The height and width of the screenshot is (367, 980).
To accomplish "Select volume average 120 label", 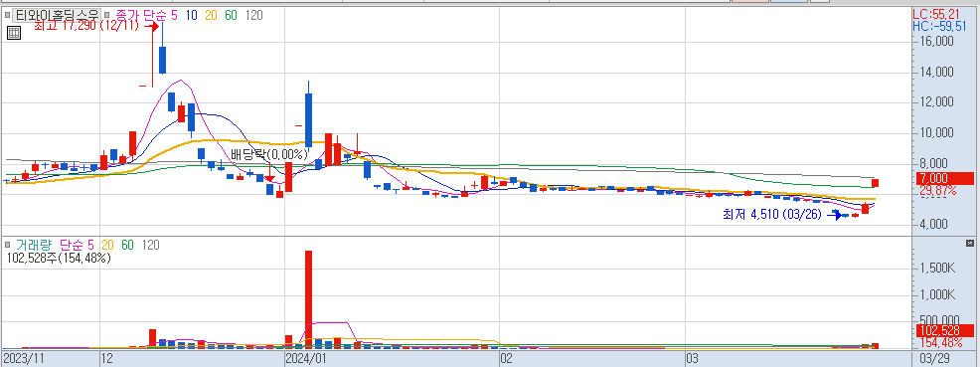I will click(151, 246).
